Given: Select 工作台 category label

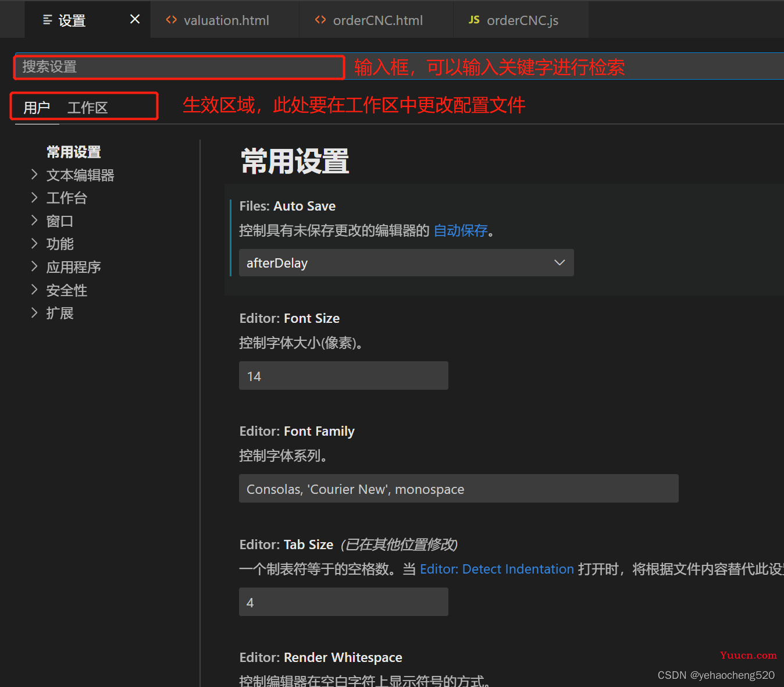Looking at the screenshot, I should (67, 198).
